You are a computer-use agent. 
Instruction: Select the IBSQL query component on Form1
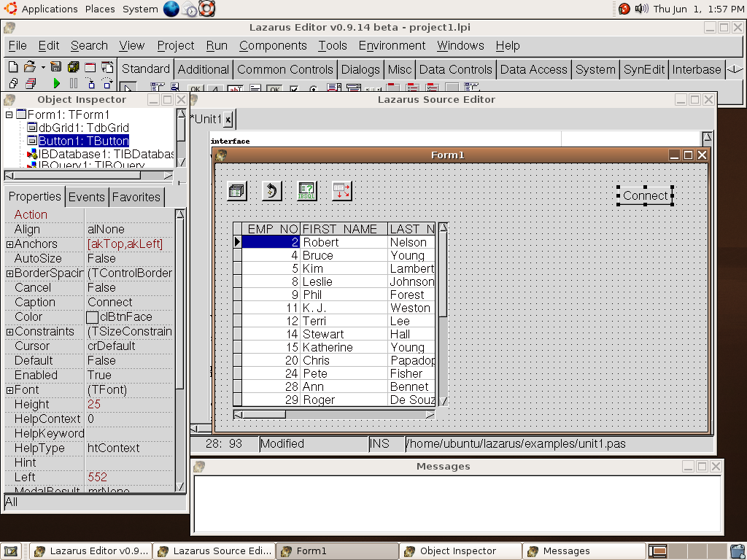point(307,191)
